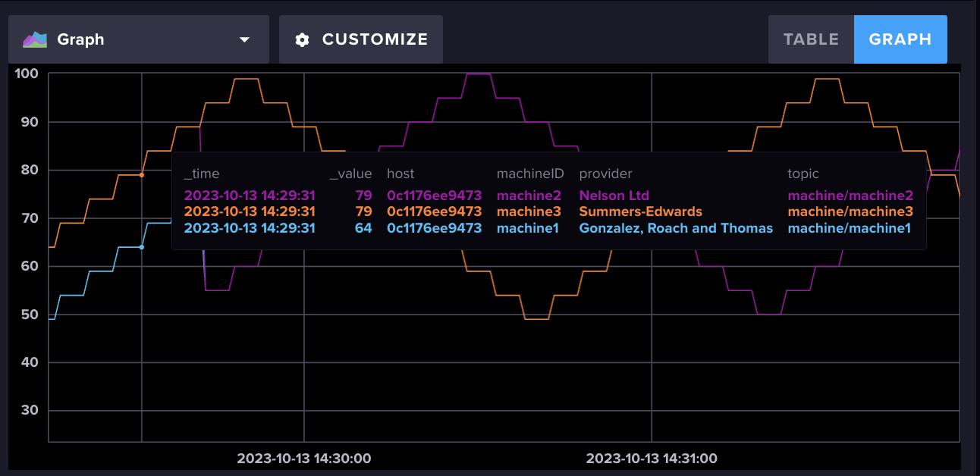
Task: Click Gonzalez, Roach and Thomas provider text
Action: tap(677, 228)
